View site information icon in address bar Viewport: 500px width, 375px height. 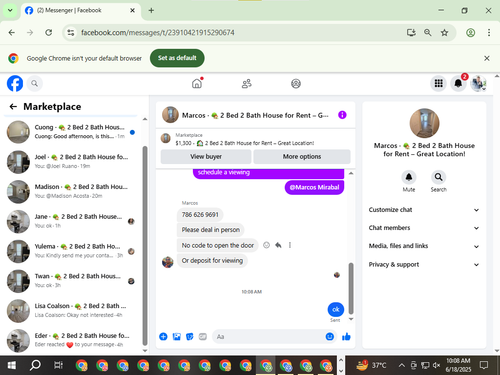coord(71,33)
